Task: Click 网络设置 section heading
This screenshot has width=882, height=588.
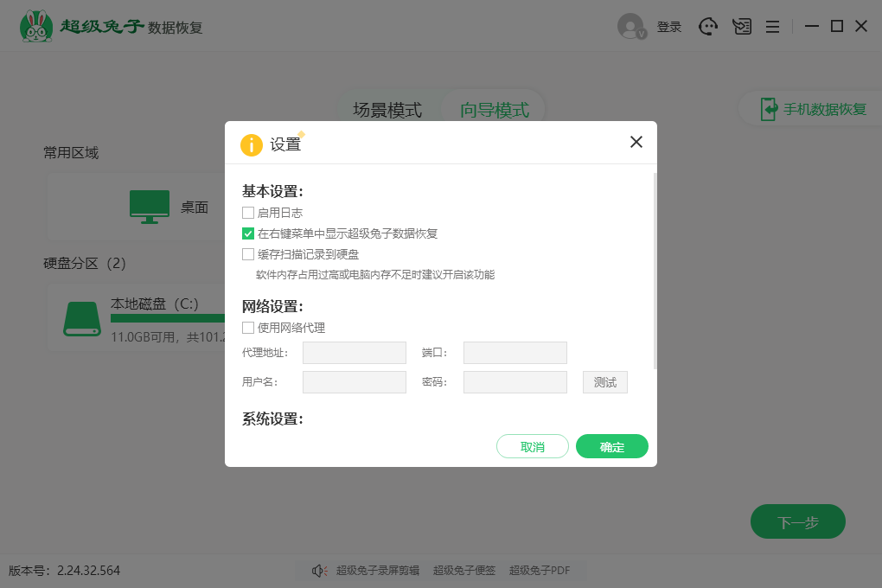Action: click(272, 306)
